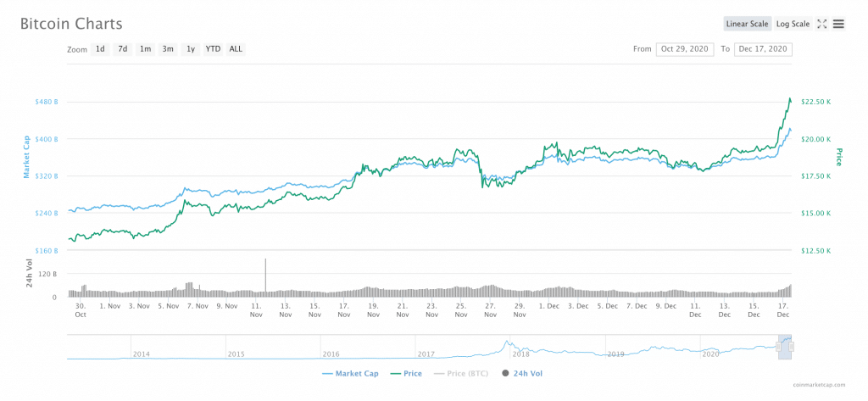This screenshot has width=868, height=401.
Task: Set zoom to 7d
Action: [123, 49]
